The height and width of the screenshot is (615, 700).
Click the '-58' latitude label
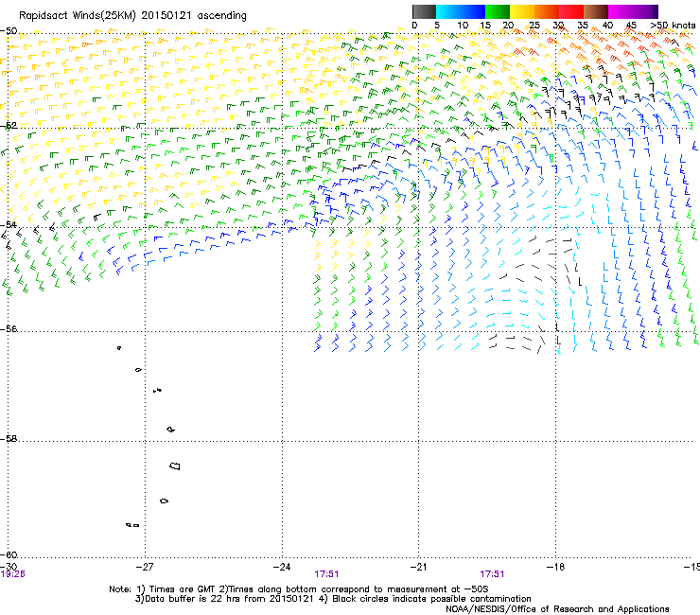click(9, 439)
